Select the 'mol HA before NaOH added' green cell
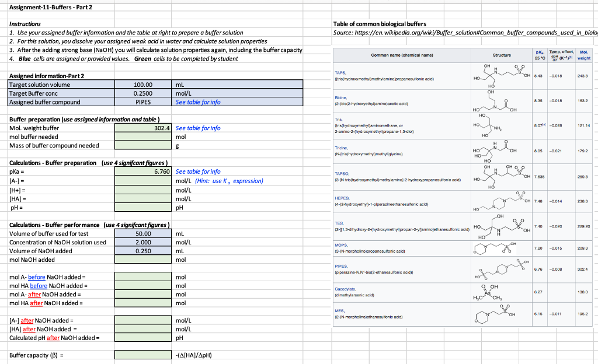The height and width of the screenshot is (364, 598). [x=143, y=286]
